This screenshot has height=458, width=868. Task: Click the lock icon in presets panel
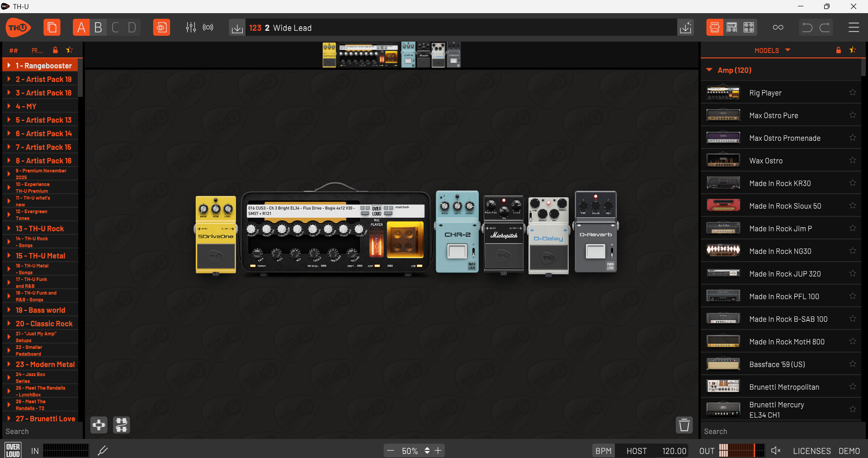point(55,50)
